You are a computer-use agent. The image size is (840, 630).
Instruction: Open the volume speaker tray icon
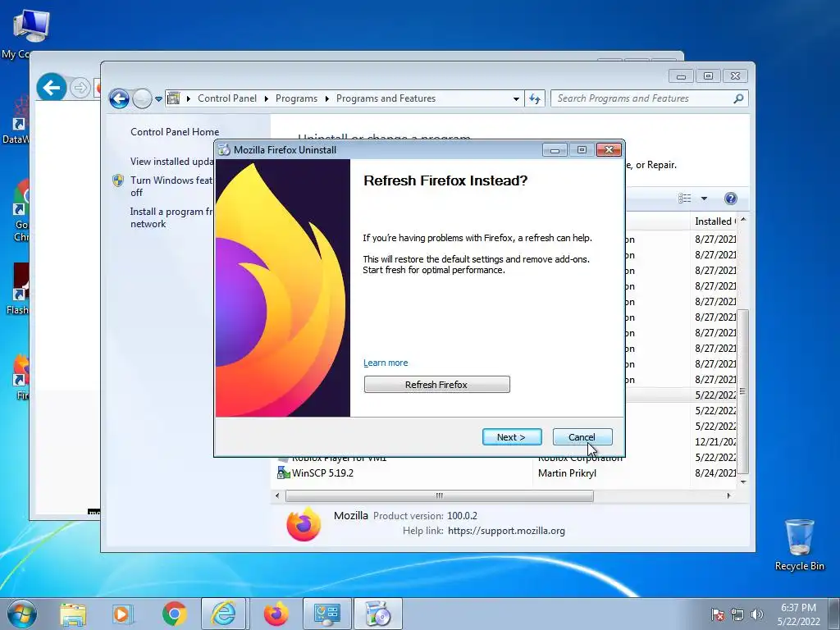pyautogui.click(x=756, y=614)
